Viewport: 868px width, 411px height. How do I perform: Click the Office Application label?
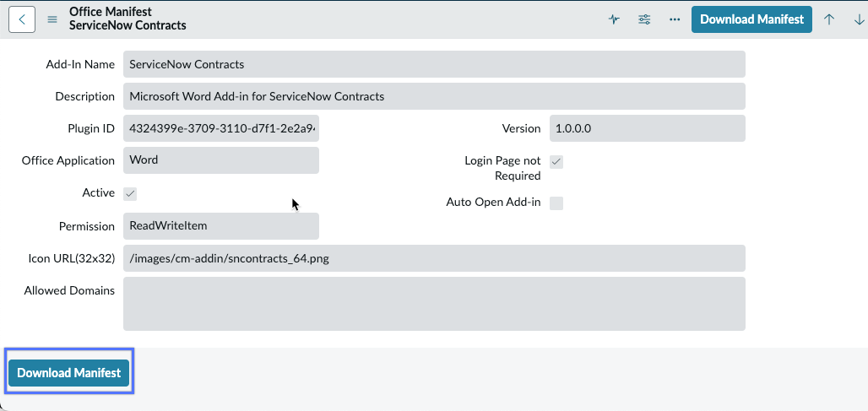68,160
